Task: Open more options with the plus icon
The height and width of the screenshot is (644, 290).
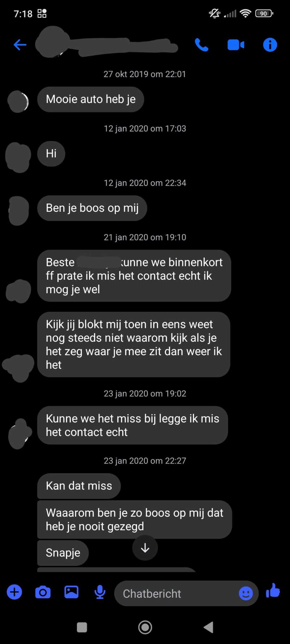Action: click(x=14, y=592)
